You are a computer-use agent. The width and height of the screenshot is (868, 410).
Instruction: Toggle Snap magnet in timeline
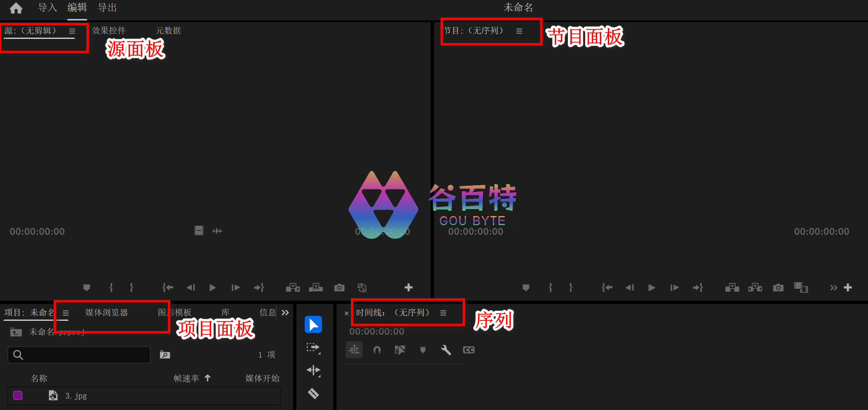[x=377, y=350]
